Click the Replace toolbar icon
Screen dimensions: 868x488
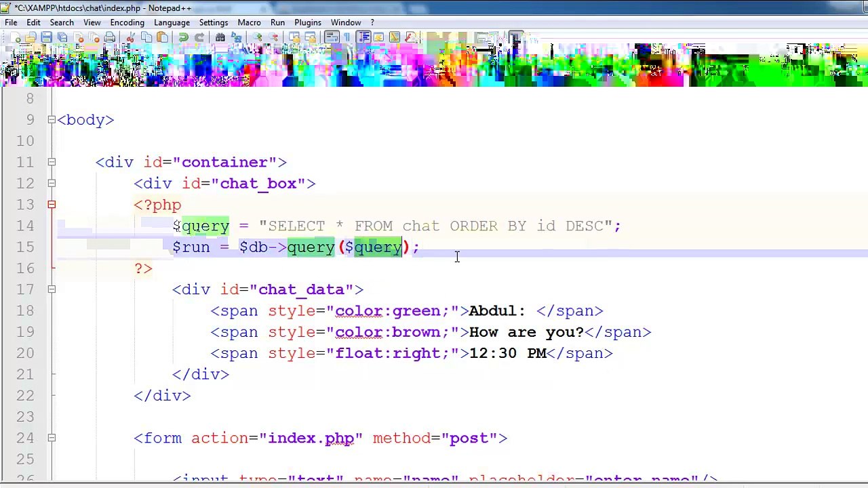236,37
